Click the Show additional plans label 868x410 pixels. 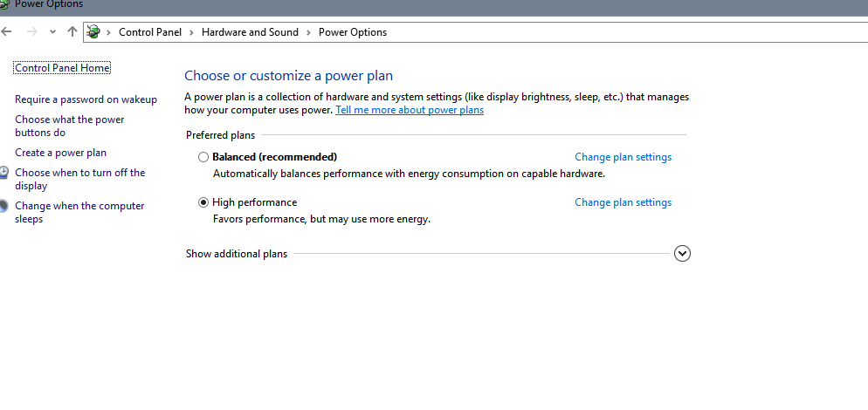(x=237, y=254)
